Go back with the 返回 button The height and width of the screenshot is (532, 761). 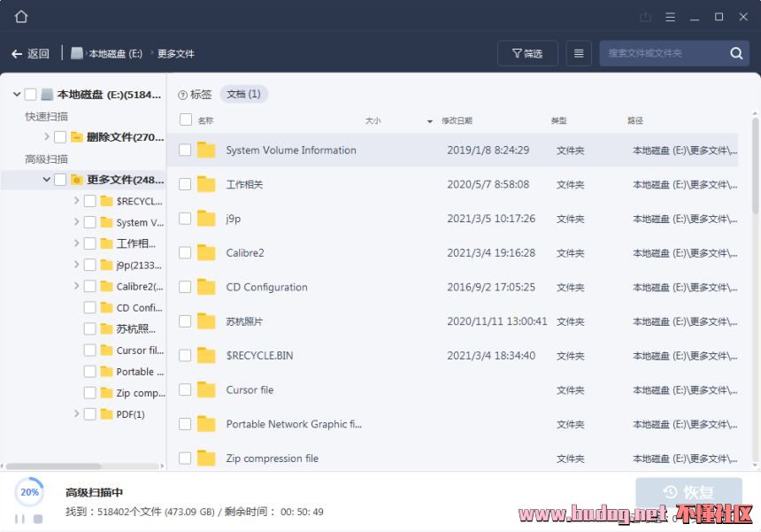coord(30,54)
